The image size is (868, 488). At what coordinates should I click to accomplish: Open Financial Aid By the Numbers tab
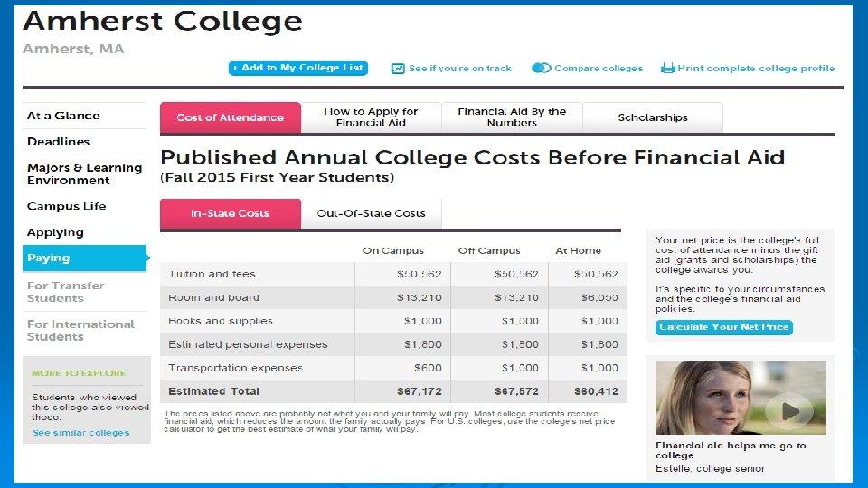[x=512, y=117]
